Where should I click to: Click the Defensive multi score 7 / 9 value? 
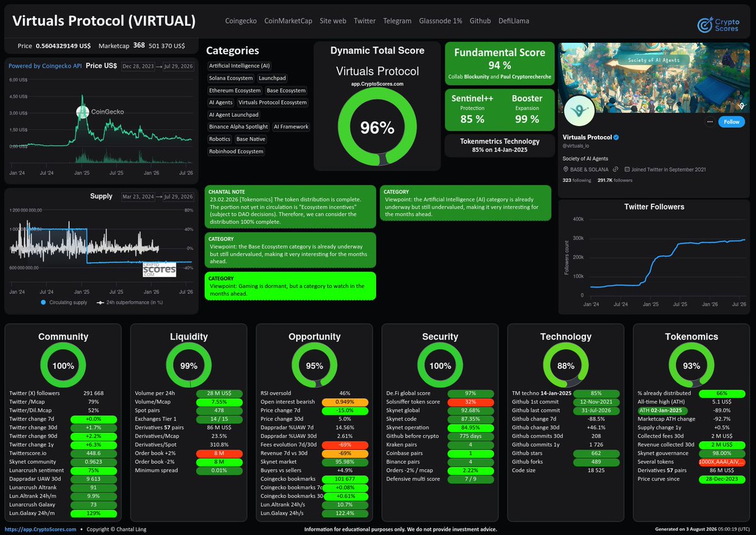pos(470,478)
